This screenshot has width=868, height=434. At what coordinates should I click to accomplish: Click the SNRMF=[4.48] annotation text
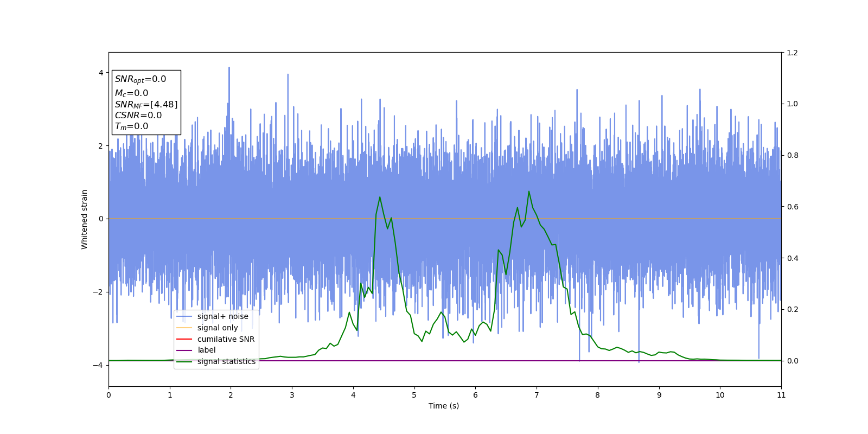coord(146,104)
